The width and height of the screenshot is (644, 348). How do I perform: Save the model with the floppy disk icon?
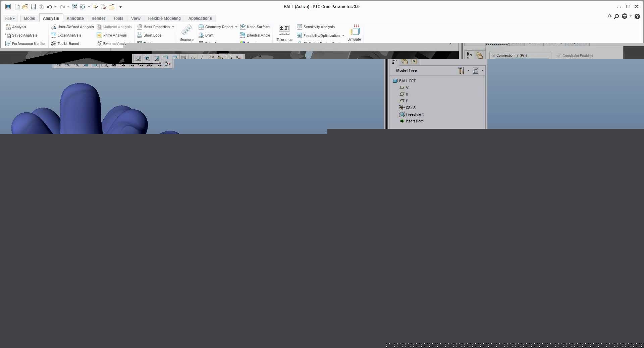(33, 7)
